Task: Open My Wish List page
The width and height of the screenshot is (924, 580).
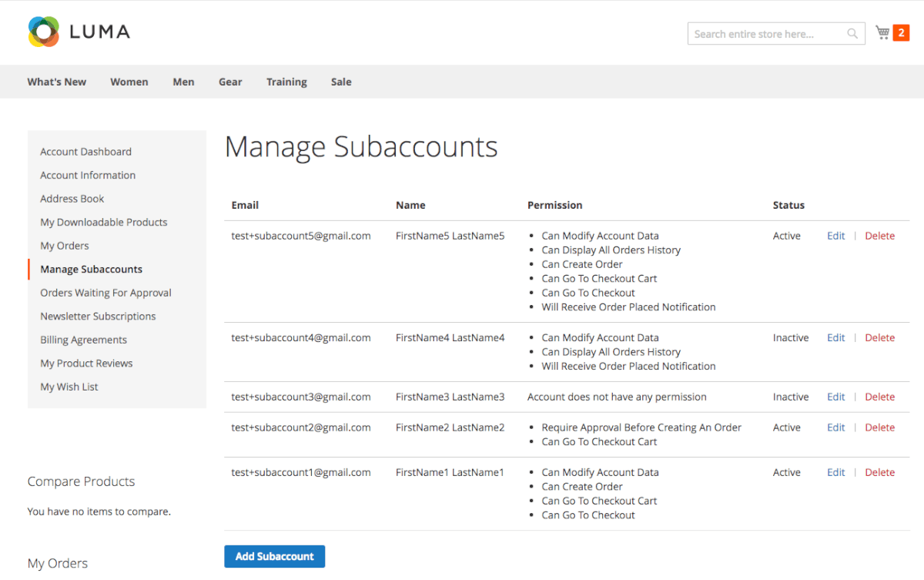Action: pyautogui.click(x=69, y=387)
